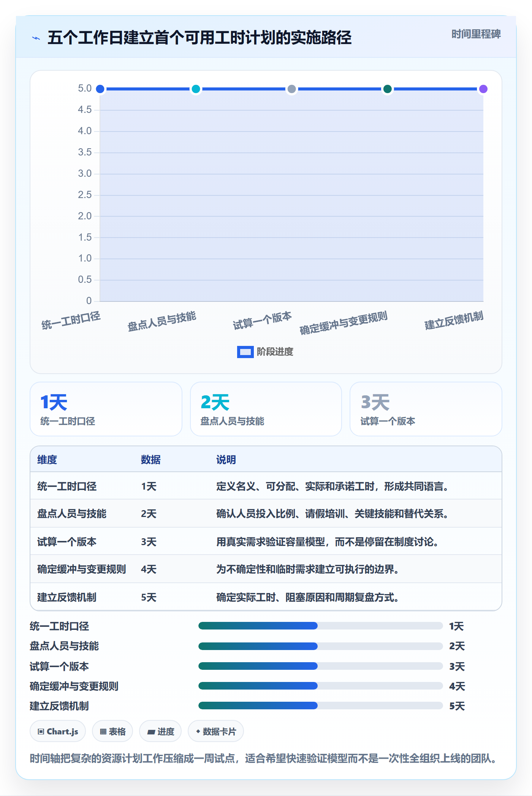Select the 统一工时口径 table row
532x796 pixels.
click(266, 486)
